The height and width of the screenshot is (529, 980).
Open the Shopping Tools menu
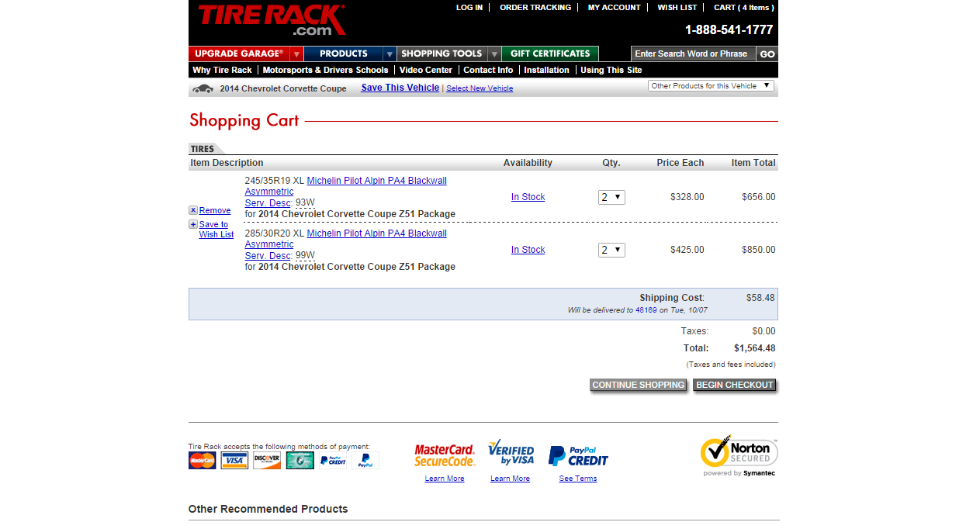pos(442,54)
